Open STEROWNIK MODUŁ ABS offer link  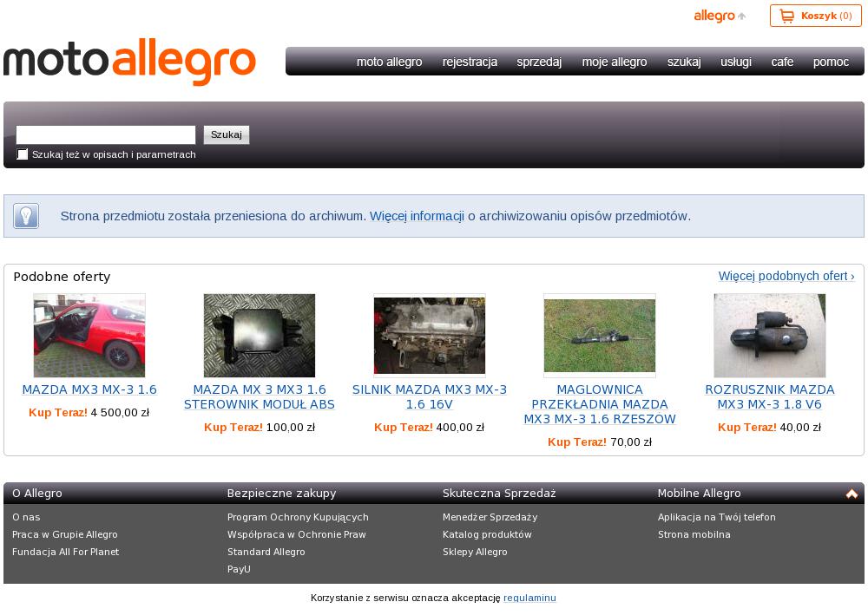pos(259,397)
